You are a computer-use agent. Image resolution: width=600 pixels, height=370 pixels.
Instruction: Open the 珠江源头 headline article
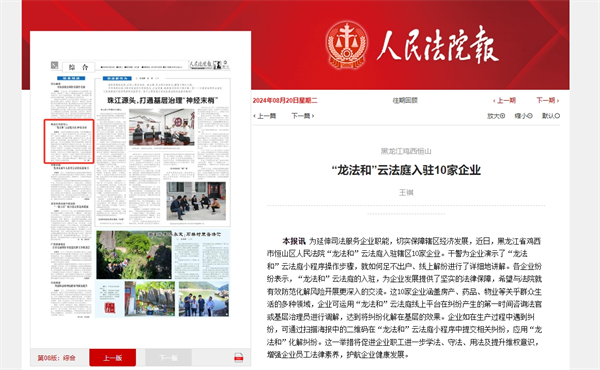click(162, 101)
